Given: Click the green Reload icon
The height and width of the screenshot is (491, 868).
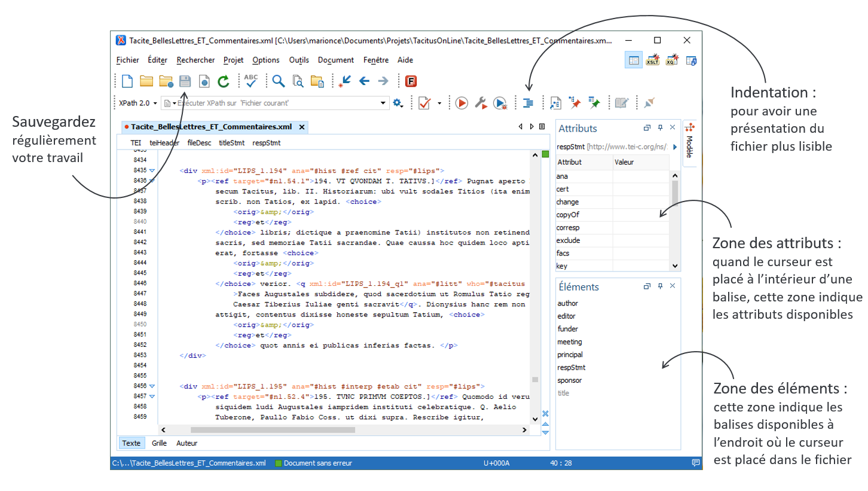Looking at the screenshot, I should [223, 81].
